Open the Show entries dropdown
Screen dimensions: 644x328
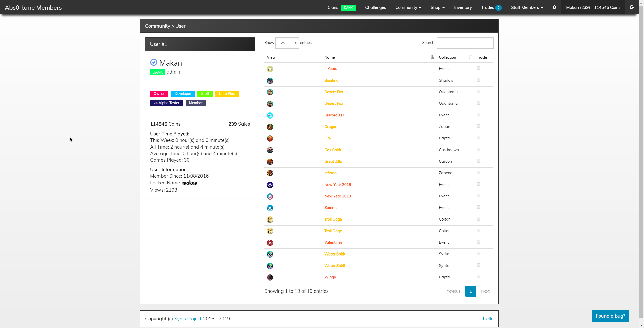pos(287,43)
